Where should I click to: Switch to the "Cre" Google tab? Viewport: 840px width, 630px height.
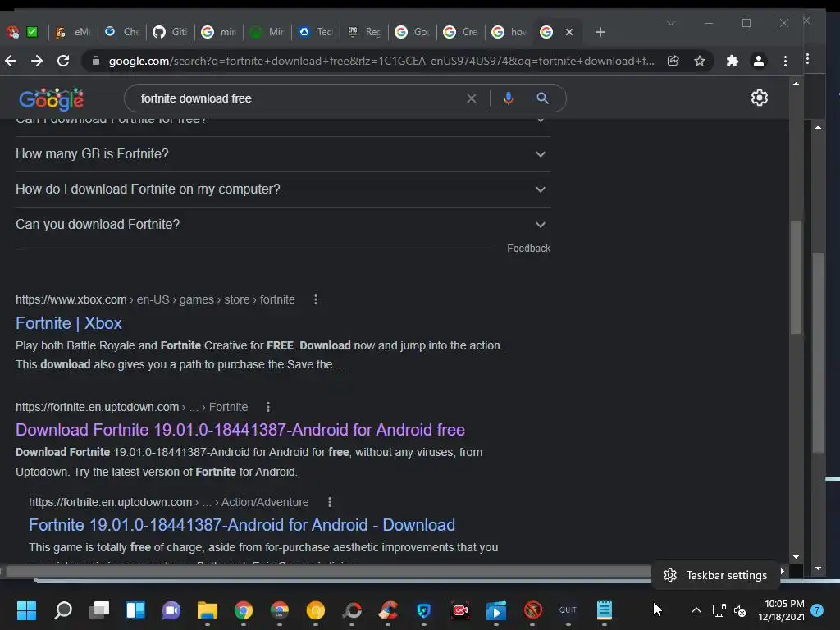461,32
